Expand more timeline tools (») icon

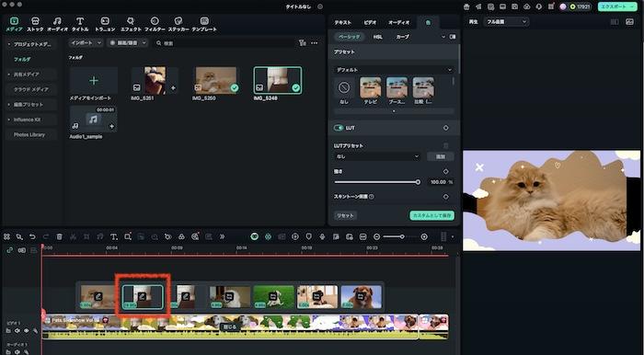coord(223,236)
